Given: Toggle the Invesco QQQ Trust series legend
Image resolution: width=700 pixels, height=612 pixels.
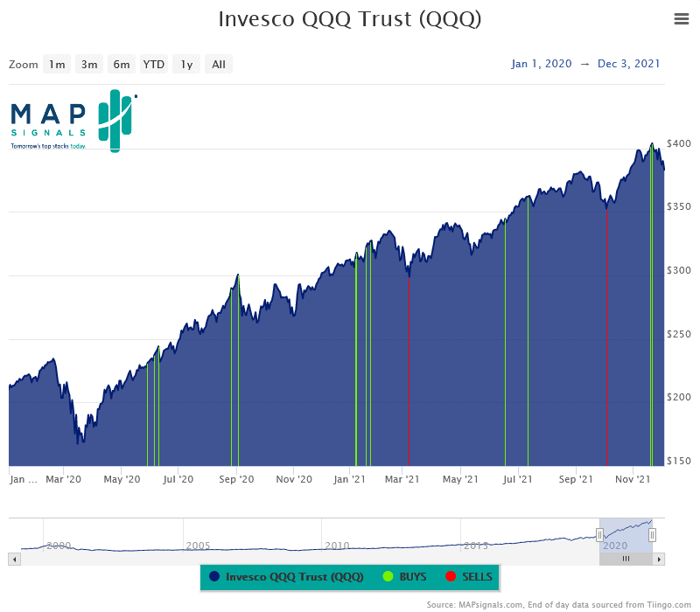Looking at the screenshot, I should coord(287,577).
